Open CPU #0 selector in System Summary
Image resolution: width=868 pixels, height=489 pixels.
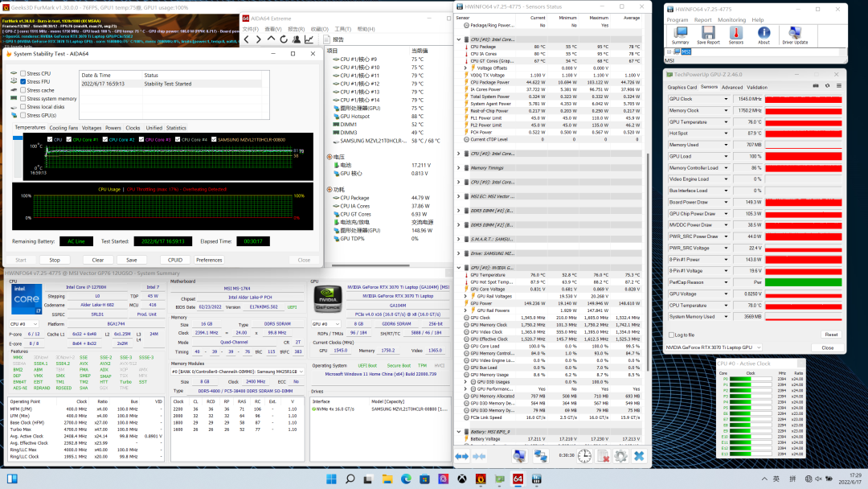[24, 324]
